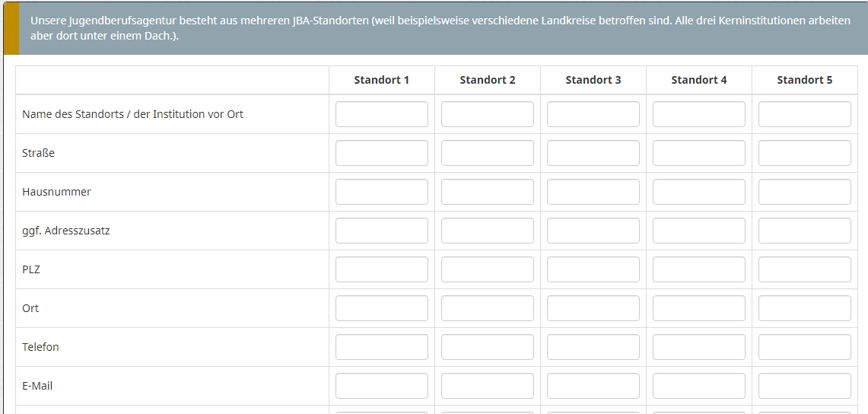Screen dimensions: 868x414
Task: Select Standort 2 Hausnummer input field
Action: 487,192
